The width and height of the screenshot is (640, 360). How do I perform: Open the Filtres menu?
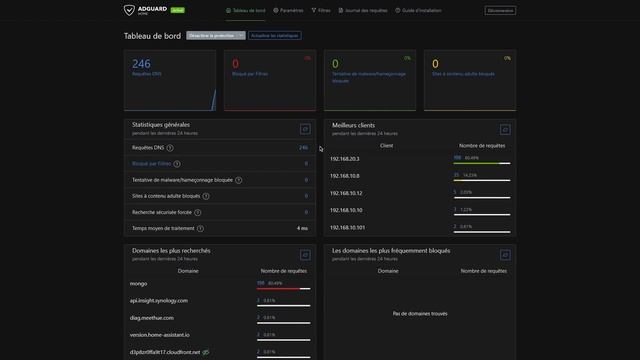pyautogui.click(x=321, y=11)
